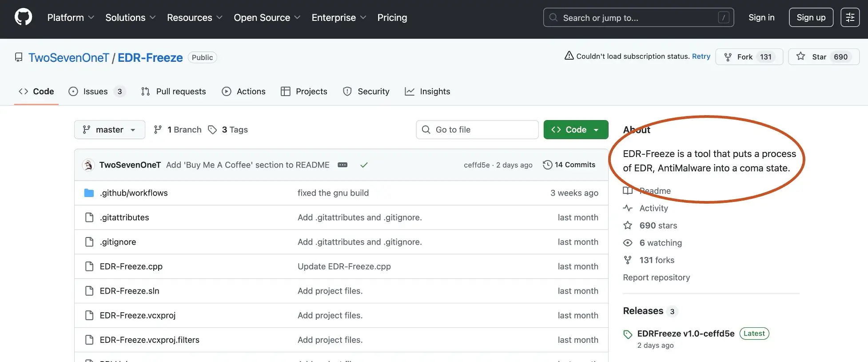
Task: Expand the Solutions menu
Action: pos(130,17)
